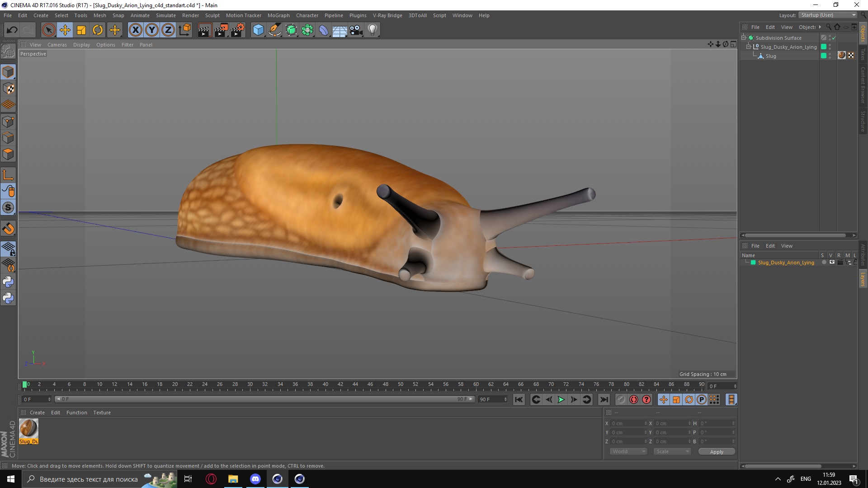Open the spline Pen tool

(x=274, y=30)
